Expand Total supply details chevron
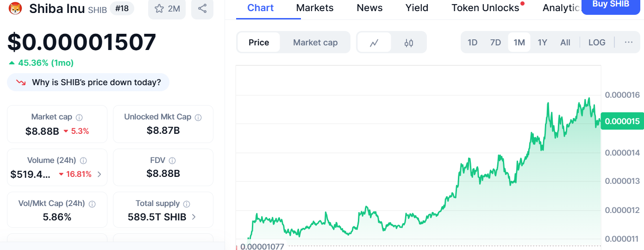 (x=194, y=217)
